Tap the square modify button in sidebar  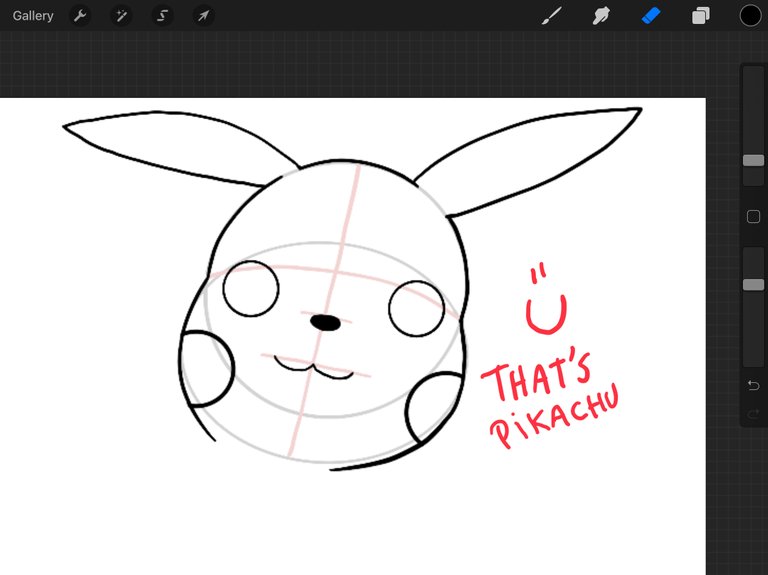[x=753, y=216]
